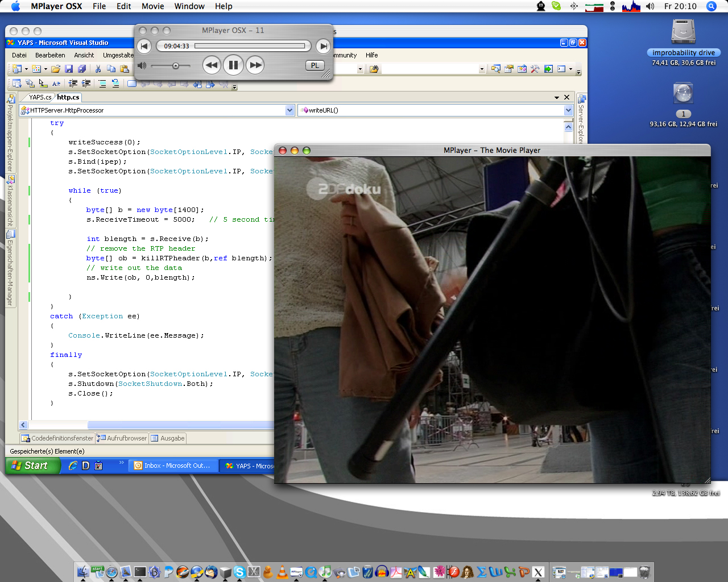The image size is (728, 582).
Task: Open the Movie menu in macOS menu bar
Action: 152,6
